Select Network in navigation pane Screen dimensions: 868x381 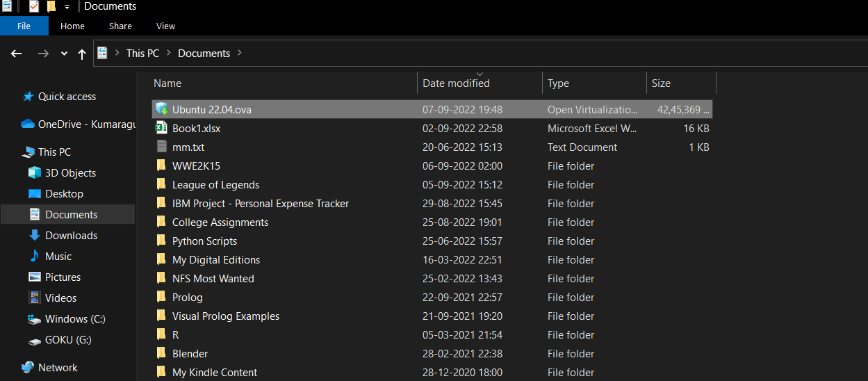tap(58, 367)
